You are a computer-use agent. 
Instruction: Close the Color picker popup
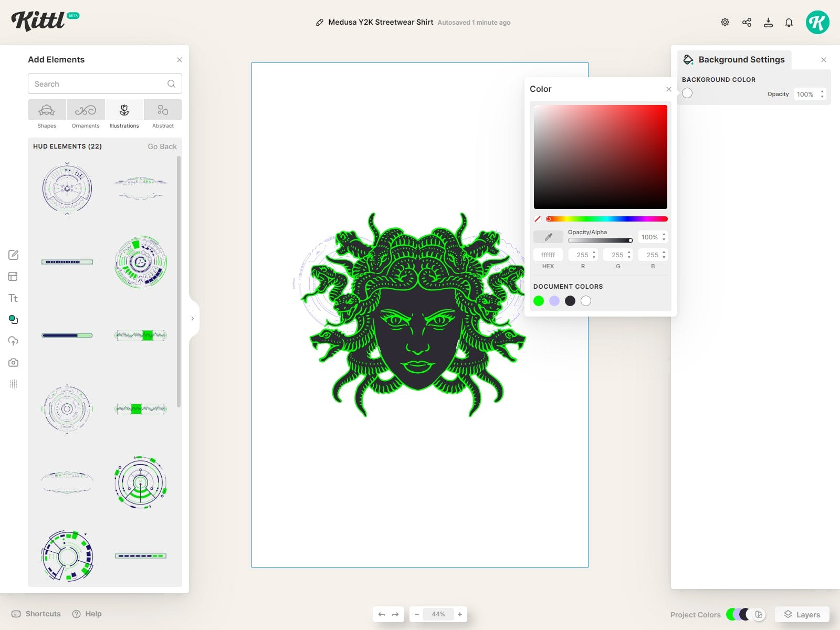[x=669, y=89]
